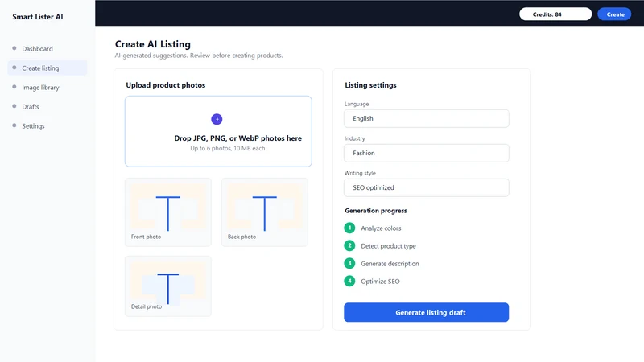Click the photo drop zone area
Image resolution: width=644 pixels, height=362 pixels.
218,131
